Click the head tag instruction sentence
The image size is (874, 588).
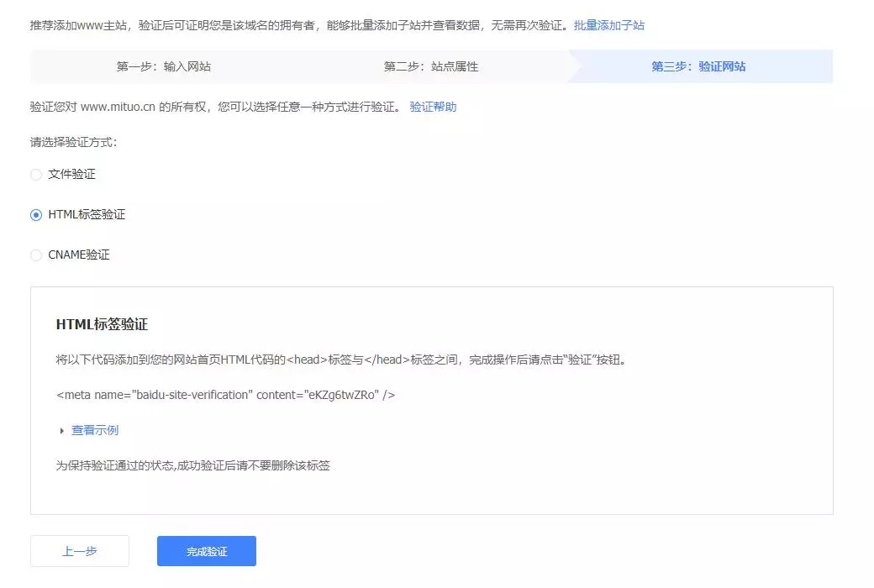coord(341,360)
